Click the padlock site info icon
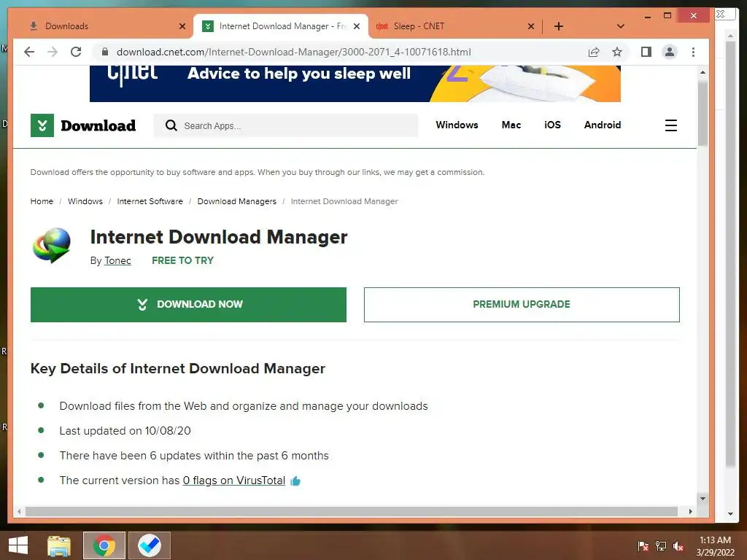Screen dimensions: 747x560 (x=105, y=52)
